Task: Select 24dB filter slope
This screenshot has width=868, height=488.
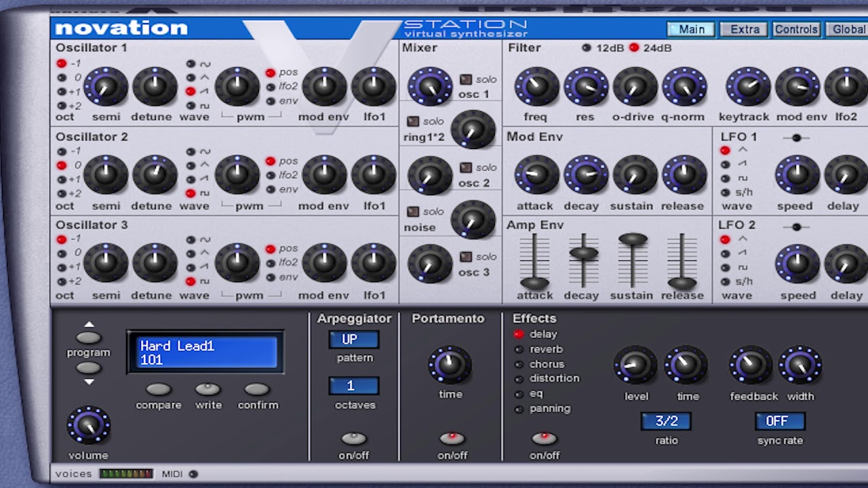Action: (635, 47)
